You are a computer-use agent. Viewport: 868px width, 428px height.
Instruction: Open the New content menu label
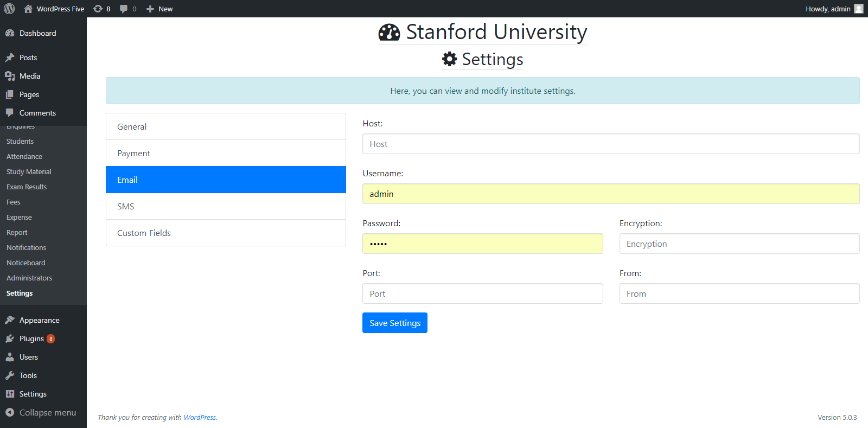coord(165,9)
